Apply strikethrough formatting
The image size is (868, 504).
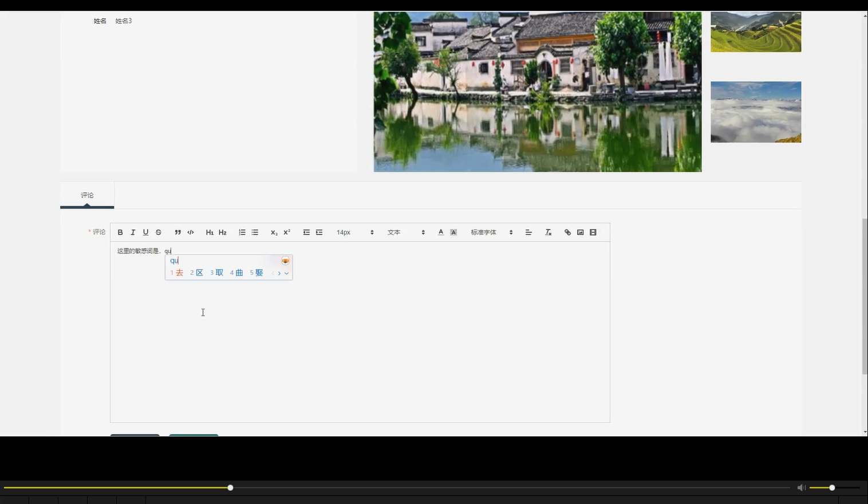pyautogui.click(x=158, y=232)
